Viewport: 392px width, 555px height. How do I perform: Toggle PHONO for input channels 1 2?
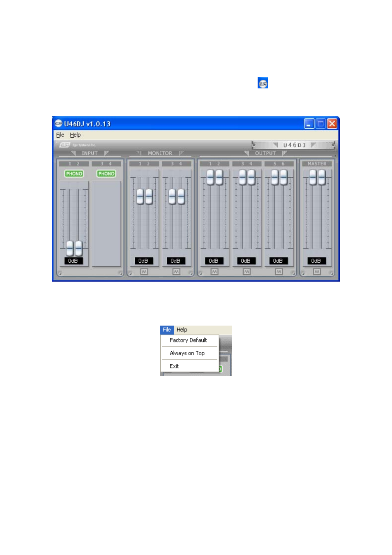74,173
